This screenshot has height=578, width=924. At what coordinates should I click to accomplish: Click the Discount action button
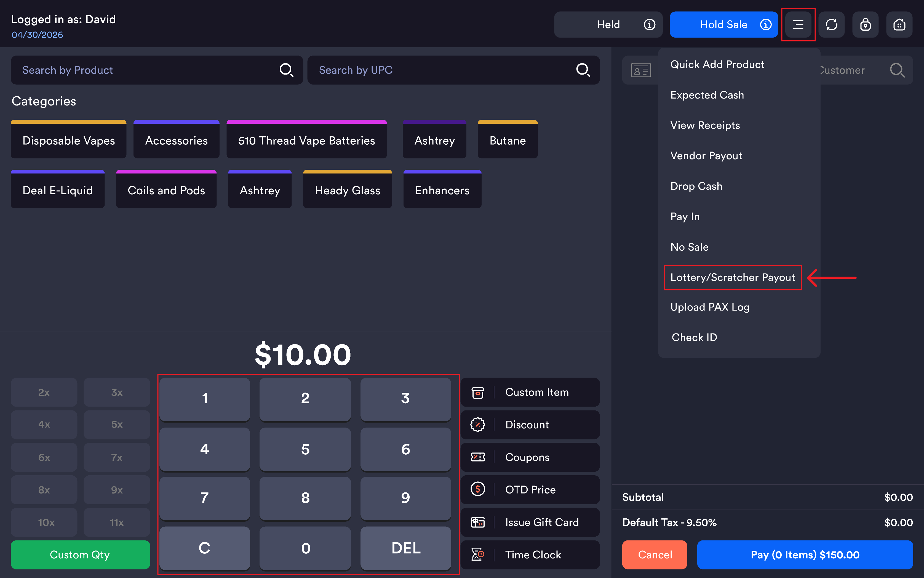530,425
